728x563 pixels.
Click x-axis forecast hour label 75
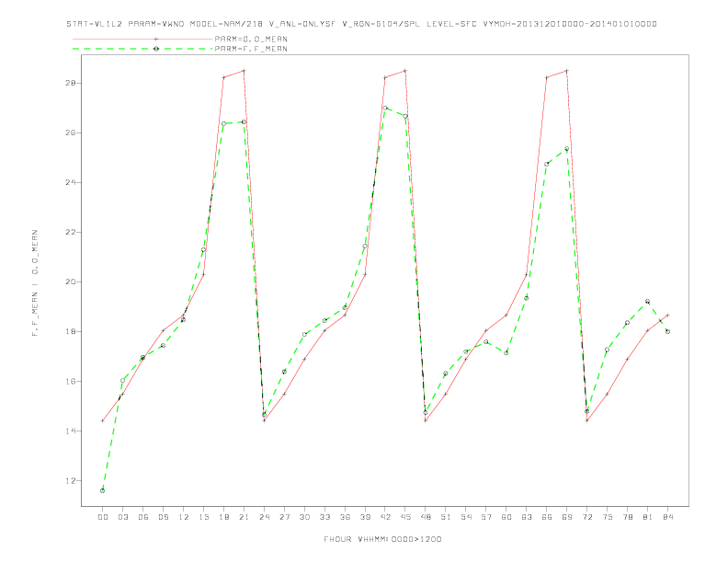608,517
